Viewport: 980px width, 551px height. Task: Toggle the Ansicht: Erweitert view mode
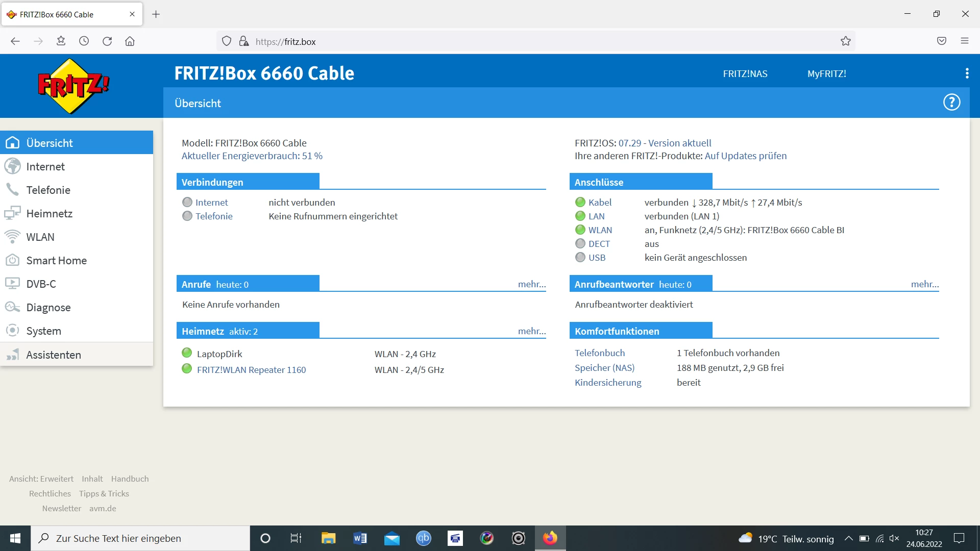[41, 479]
